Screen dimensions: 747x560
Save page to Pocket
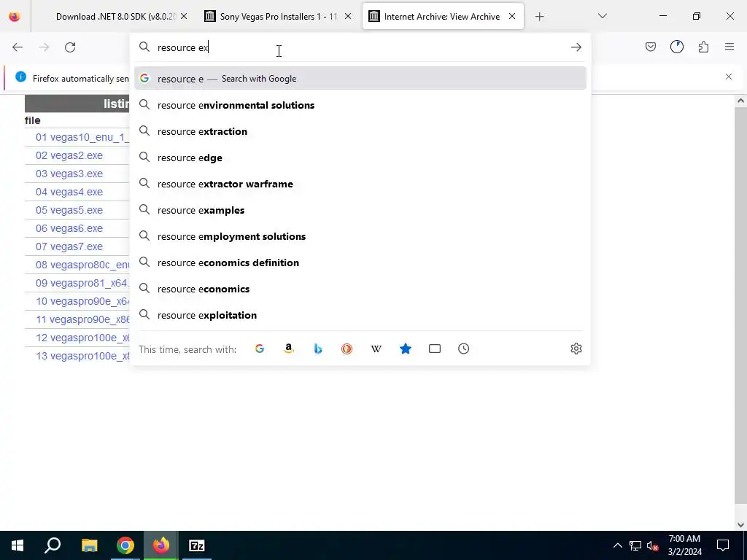click(650, 47)
